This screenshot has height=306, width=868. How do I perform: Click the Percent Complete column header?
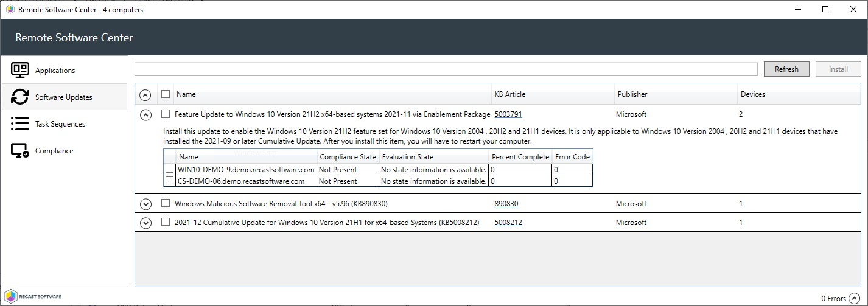(520, 156)
